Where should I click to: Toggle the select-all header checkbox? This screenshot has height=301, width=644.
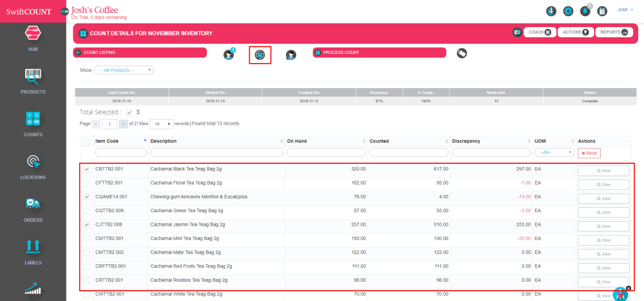coord(87,143)
